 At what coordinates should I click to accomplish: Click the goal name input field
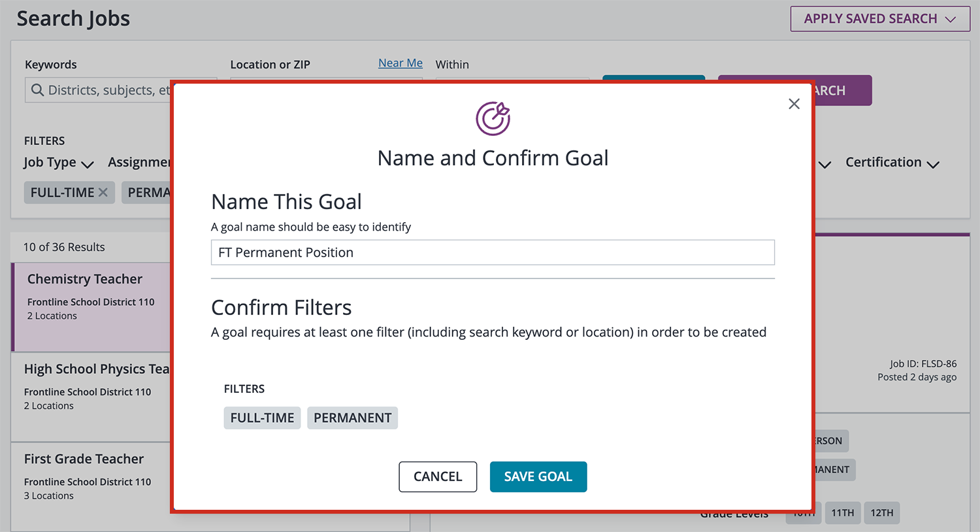click(493, 252)
